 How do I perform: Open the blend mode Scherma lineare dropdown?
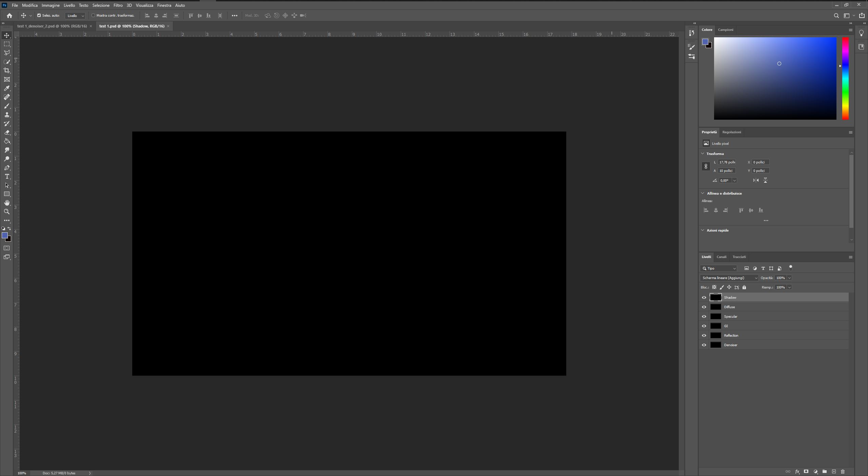pos(729,278)
